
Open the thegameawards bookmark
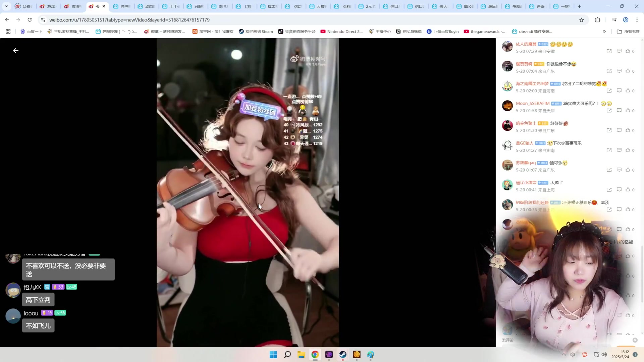[485, 32]
